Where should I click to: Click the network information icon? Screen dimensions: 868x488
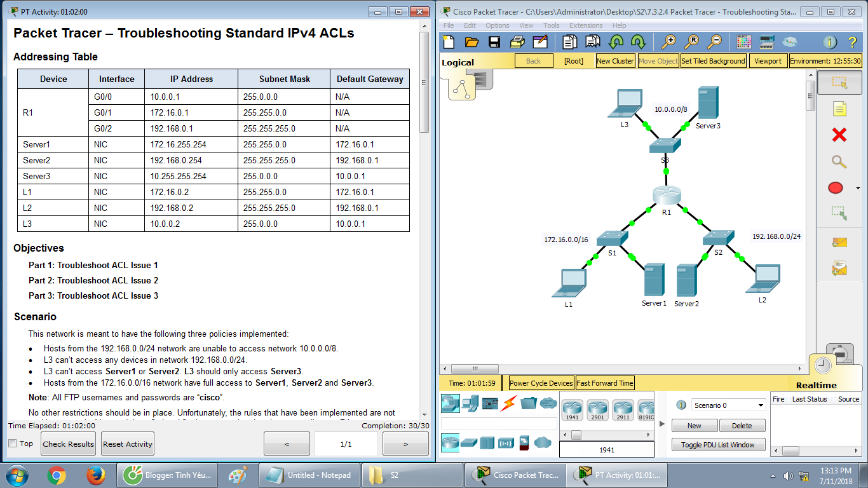[830, 42]
